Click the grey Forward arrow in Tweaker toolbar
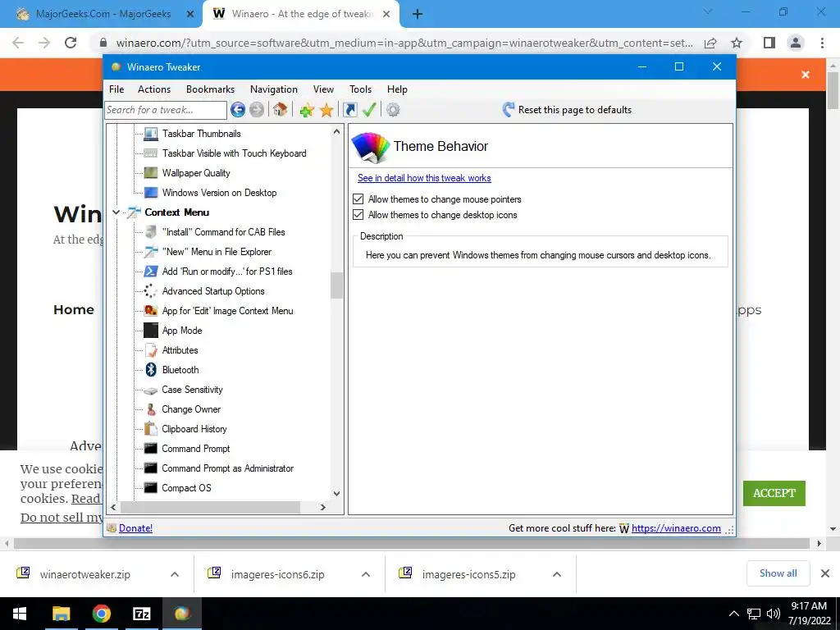The height and width of the screenshot is (630, 840). pos(257,110)
